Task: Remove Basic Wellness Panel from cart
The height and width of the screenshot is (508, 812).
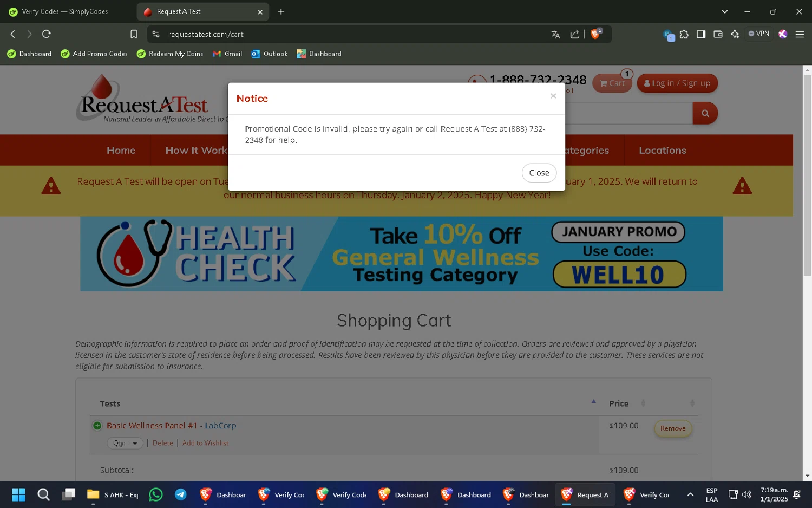Action: click(x=673, y=428)
